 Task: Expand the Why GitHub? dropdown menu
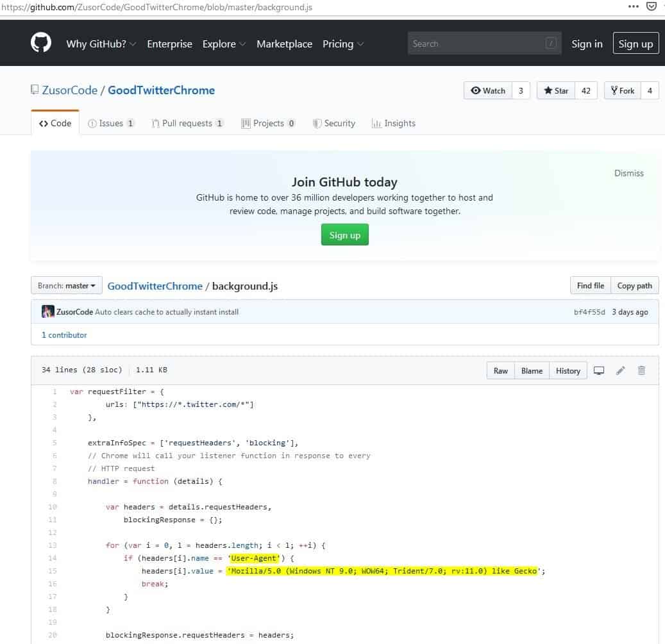pos(101,44)
